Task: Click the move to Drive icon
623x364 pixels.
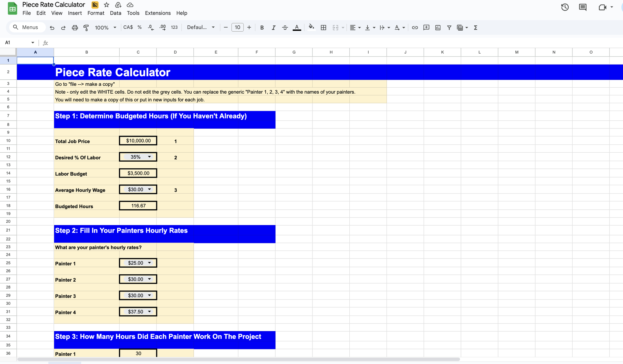Action: (x=118, y=5)
